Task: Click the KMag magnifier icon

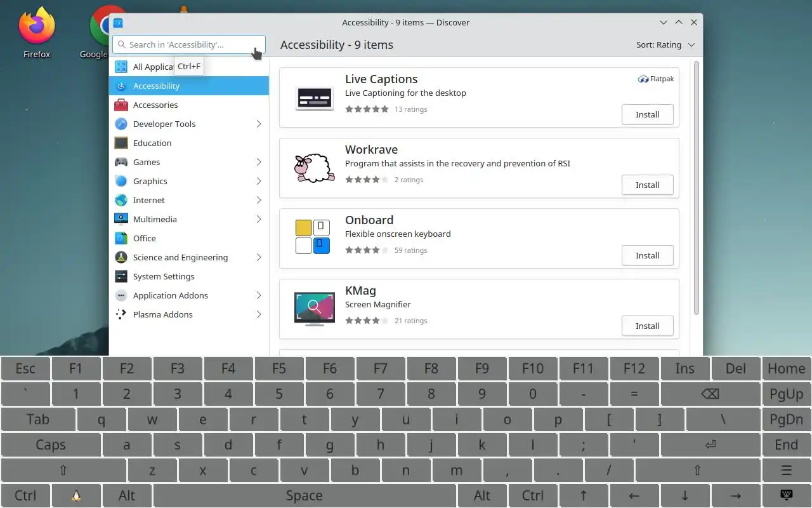Action: [314, 309]
